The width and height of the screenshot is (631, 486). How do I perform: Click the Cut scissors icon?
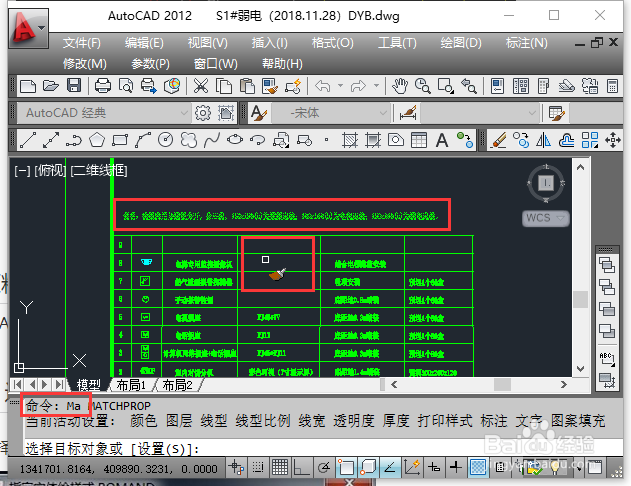(x=200, y=86)
